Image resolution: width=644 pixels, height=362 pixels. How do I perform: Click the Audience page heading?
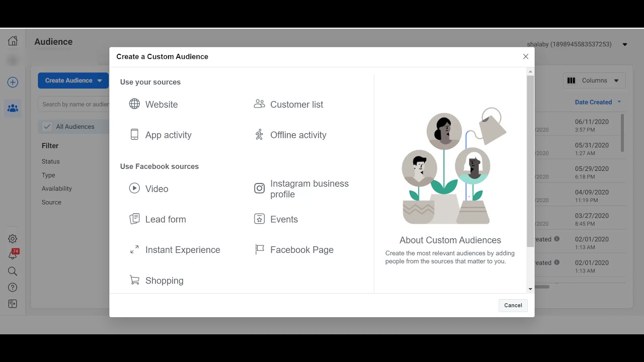(53, 42)
